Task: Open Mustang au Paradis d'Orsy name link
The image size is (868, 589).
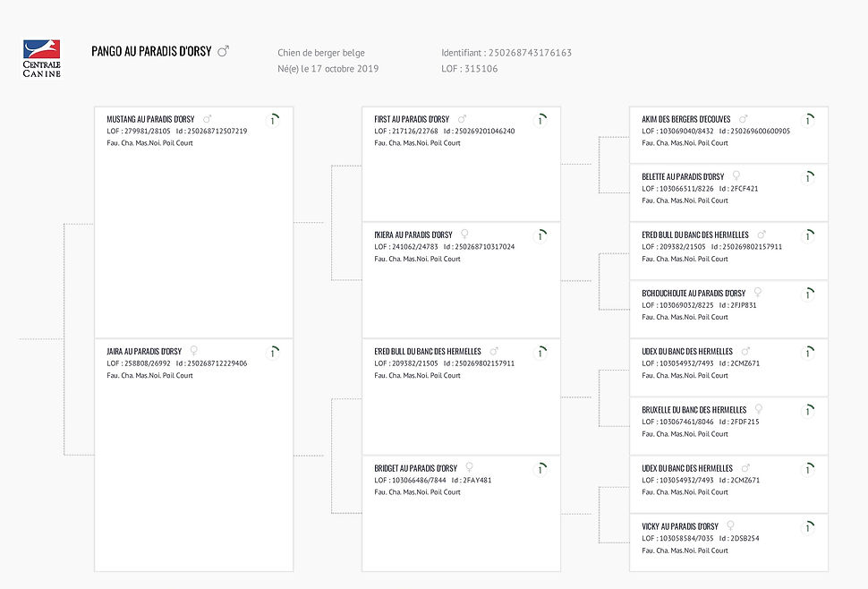Action: 150,119
